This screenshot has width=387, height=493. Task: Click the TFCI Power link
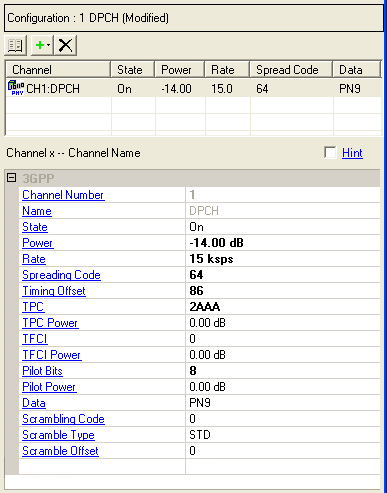point(52,355)
